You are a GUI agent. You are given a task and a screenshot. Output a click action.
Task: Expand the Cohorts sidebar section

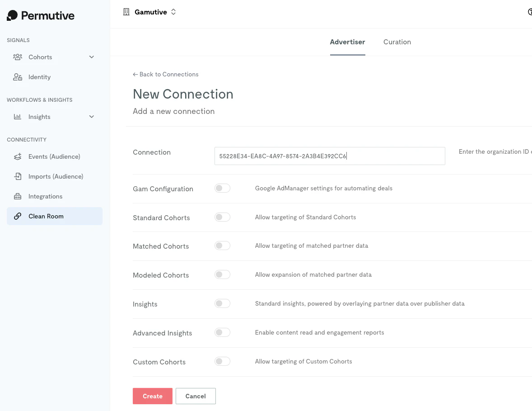pyautogui.click(x=92, y=57)
